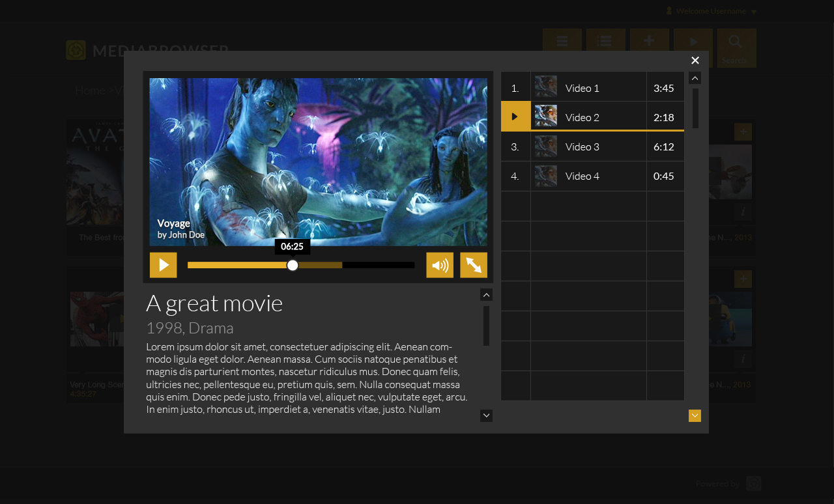Click the '1998, Drama' subtitle
Viewport: 834px width, 504px height.
(190, 328)
